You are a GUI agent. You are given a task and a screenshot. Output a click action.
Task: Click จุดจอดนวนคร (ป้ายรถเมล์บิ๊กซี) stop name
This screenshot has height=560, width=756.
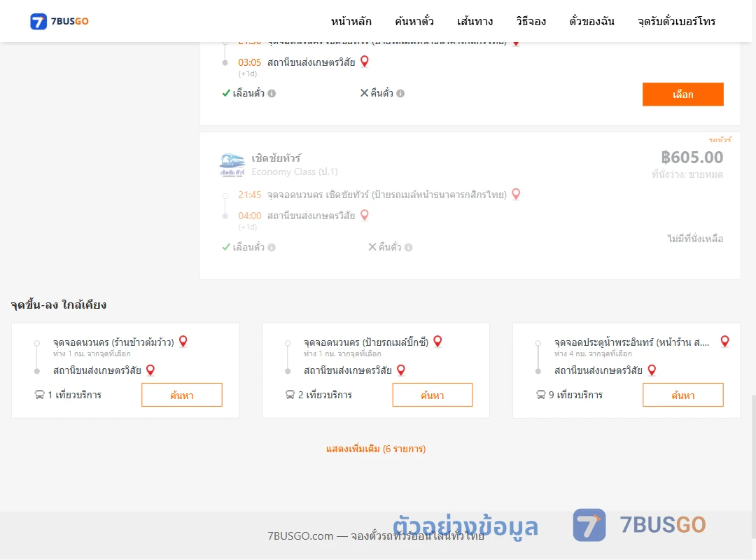click(x=366, y=342)
